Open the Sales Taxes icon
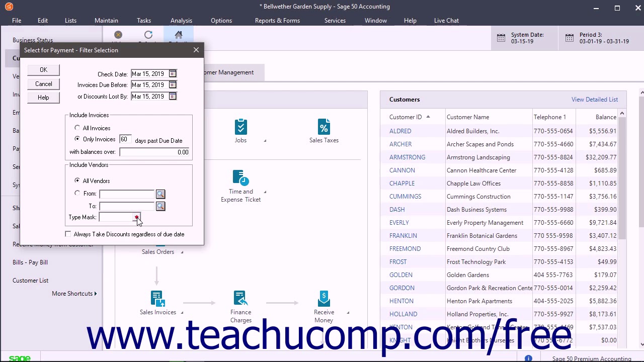Viewport: 644px width, 362px height. [324, 127]
